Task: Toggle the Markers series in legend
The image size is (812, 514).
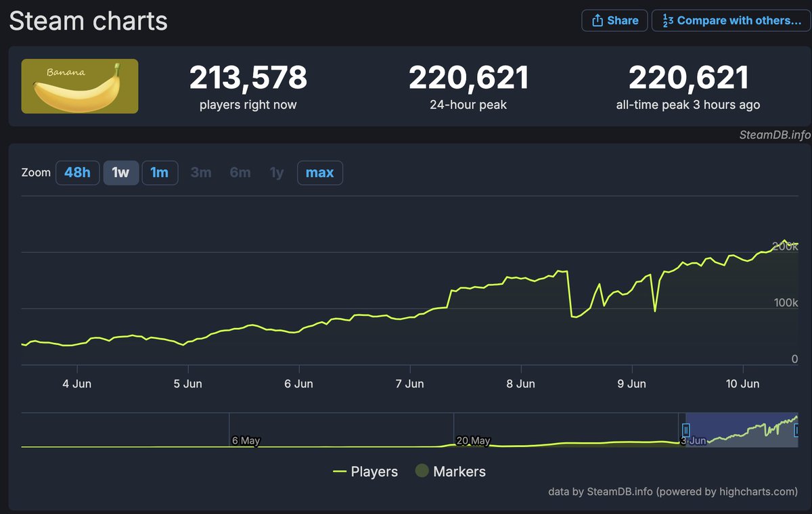Action: [451, 471]
